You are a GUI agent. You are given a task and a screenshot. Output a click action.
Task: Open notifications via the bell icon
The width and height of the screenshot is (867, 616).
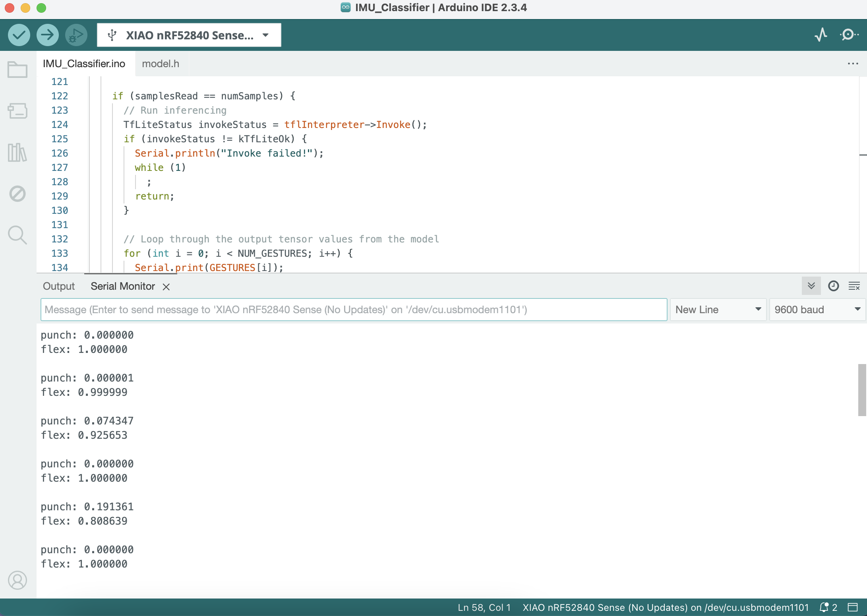[x=823, y=607]
